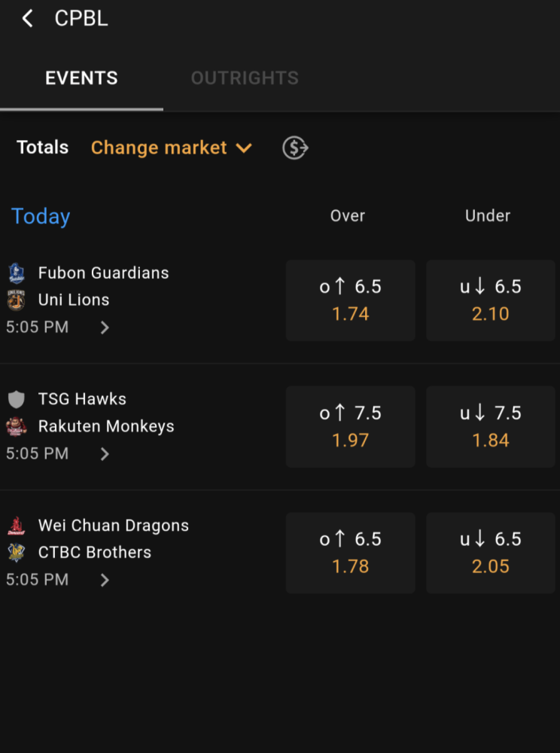The height and width of the screenshot is (753, 560).
Task: Switch to the OUTRIGHTS tab
Action: pyautogui.click(x=245, y=78)
